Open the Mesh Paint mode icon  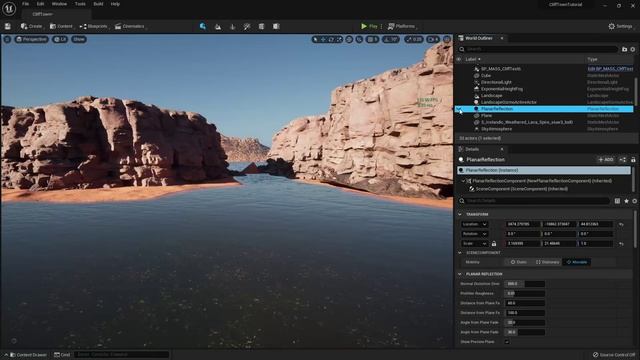click(x=247, y=27)
